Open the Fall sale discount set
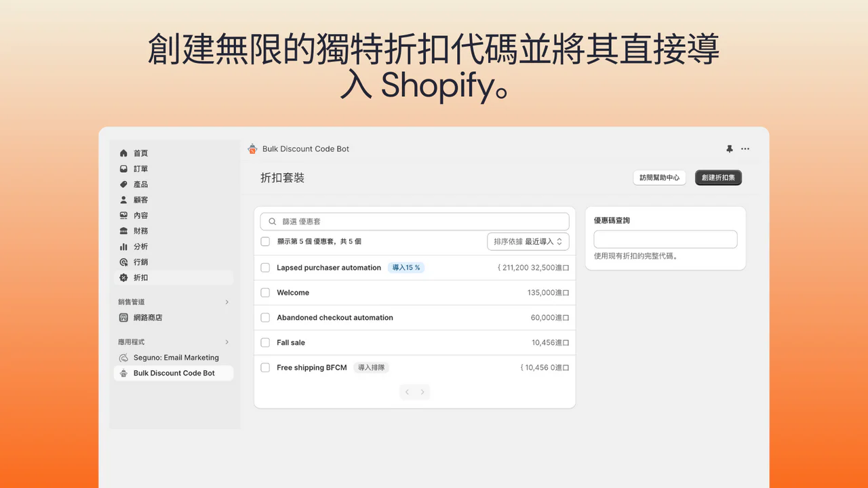The height and width of the screenshot is (488, 868). click(291, 343)
